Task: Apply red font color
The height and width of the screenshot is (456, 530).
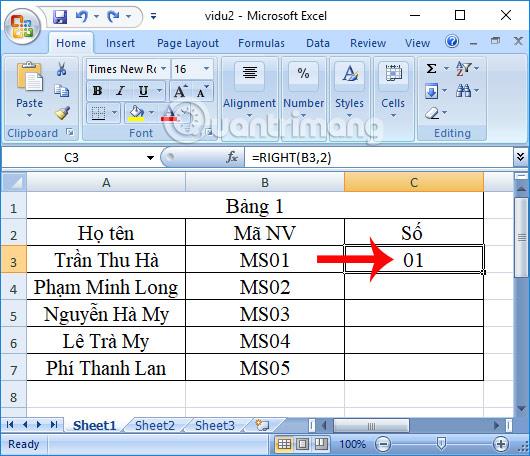Action: 169,113
